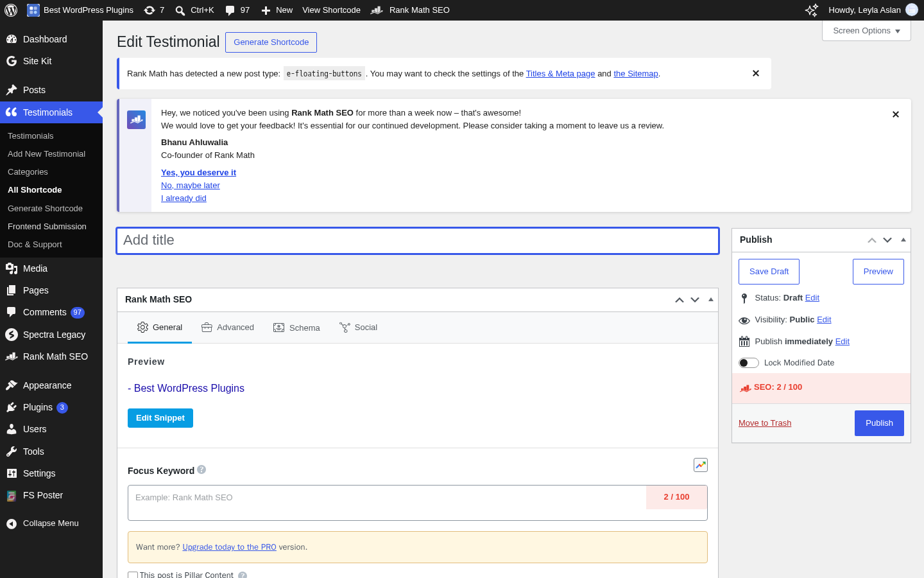
Task: Open Comments in the sidebar
Action: (51, 312)
